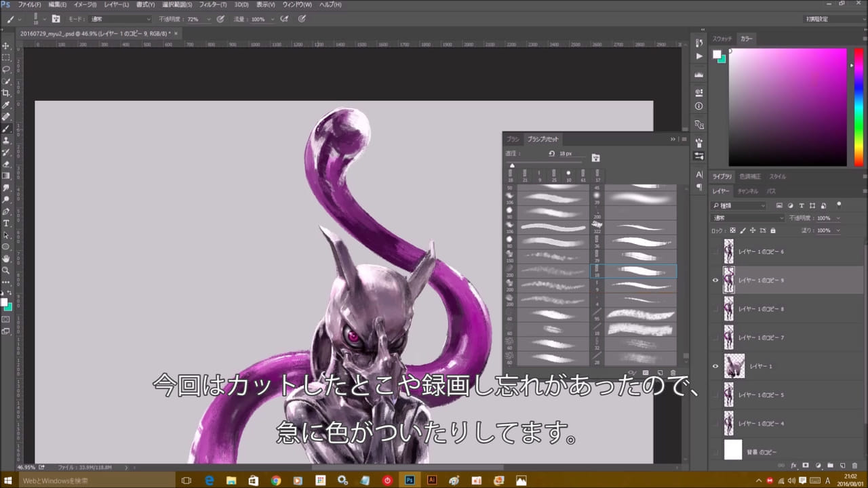Hide the レイヤー 1 layer
The height and width of the screenshot is (488, 868).
715,366
